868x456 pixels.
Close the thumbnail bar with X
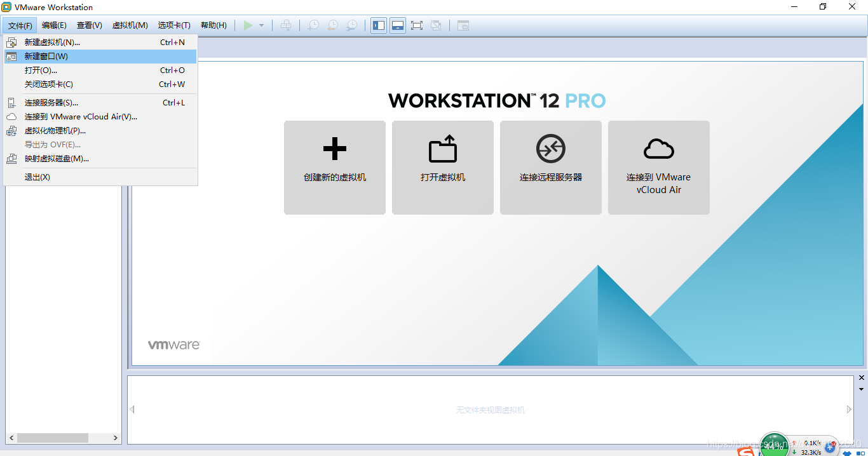[x=861, y=379]
